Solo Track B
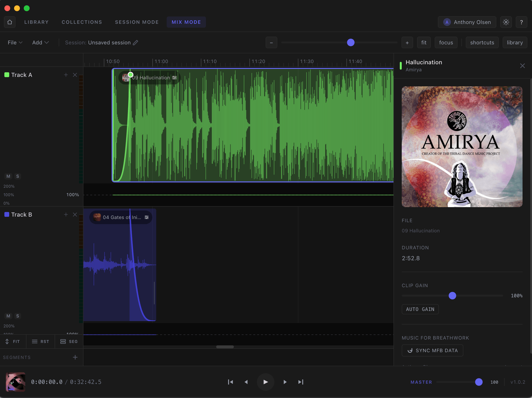 (18, 316)
